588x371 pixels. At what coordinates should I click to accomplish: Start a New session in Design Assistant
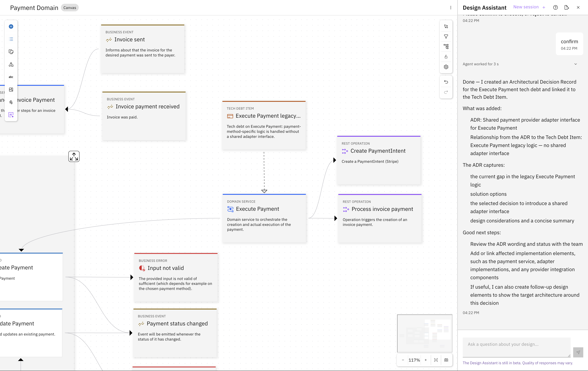(x=529, y=7)
